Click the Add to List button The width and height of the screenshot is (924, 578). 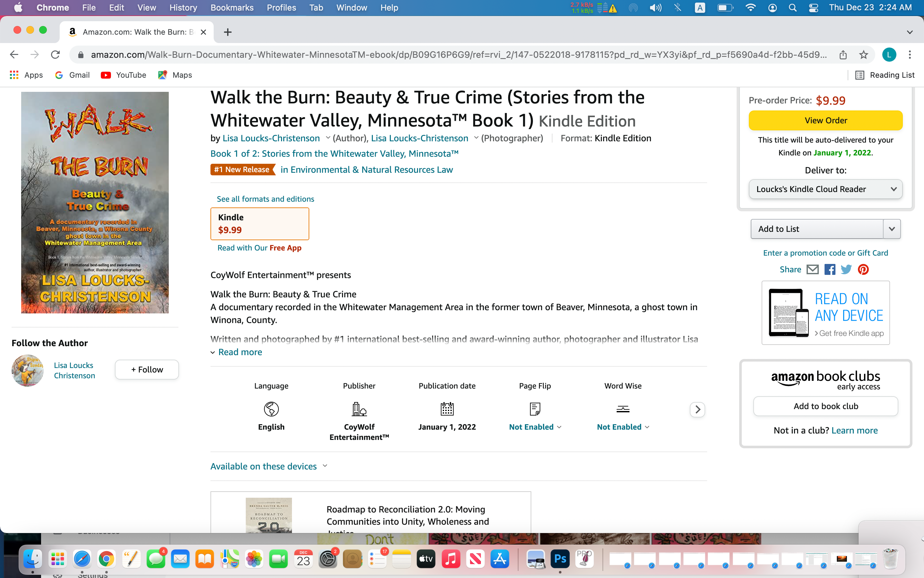(817, 229)
